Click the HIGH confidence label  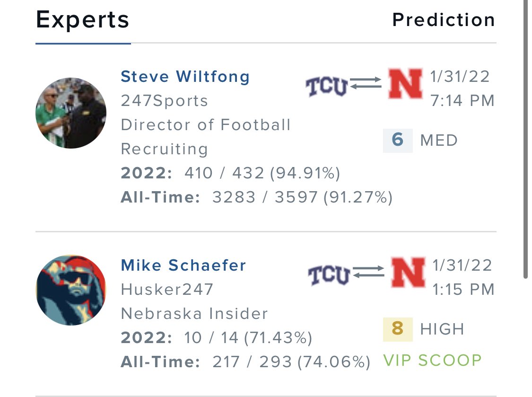[x=443, y=329]
